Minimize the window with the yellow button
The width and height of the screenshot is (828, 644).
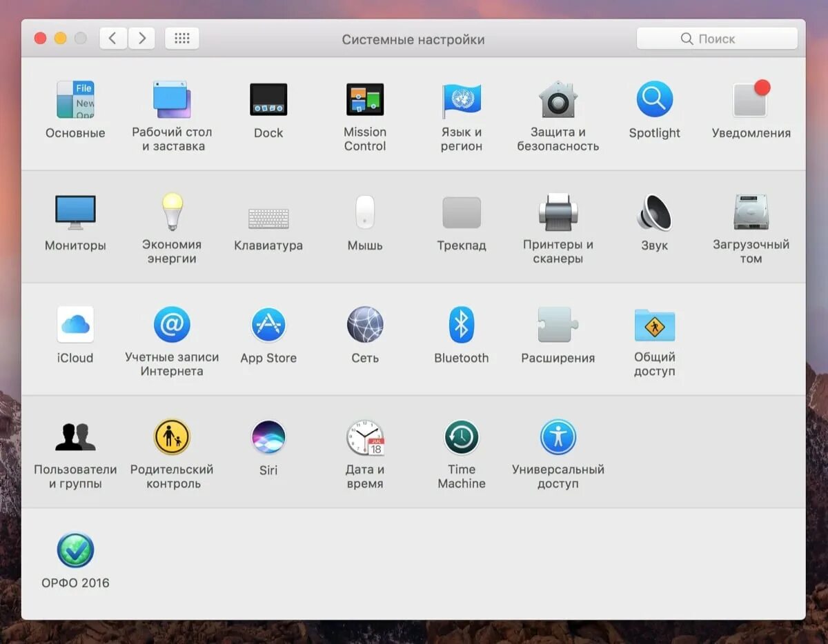coord(61,39)
